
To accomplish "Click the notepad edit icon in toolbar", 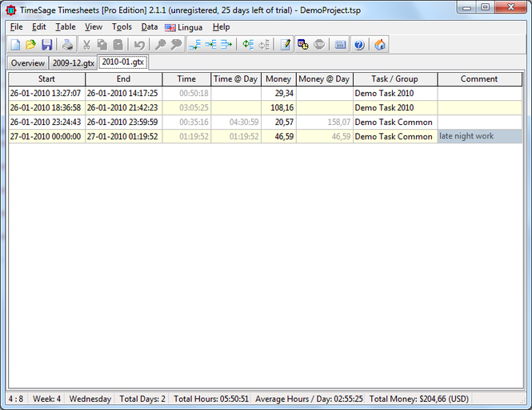I will pyautogui.click(x=285, y=45).
